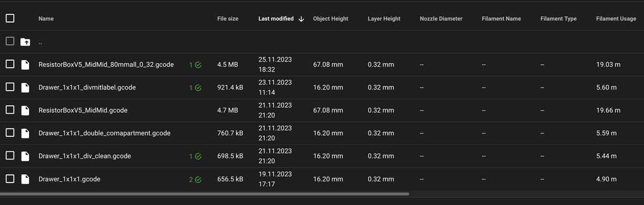Select file Drawer_1x1x1_double_comapartment.gcode
Viewport: 644px width, 205px height.
[x=105, y=133]
